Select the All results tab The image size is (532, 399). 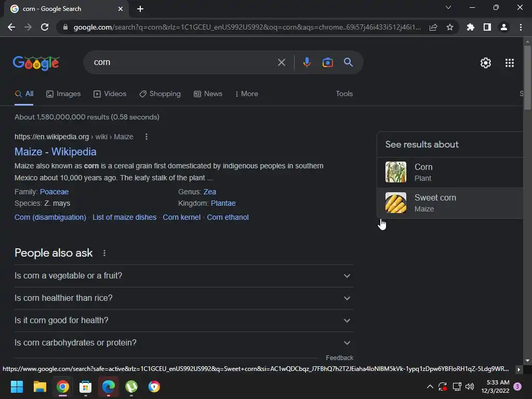(x=24, y=94)
